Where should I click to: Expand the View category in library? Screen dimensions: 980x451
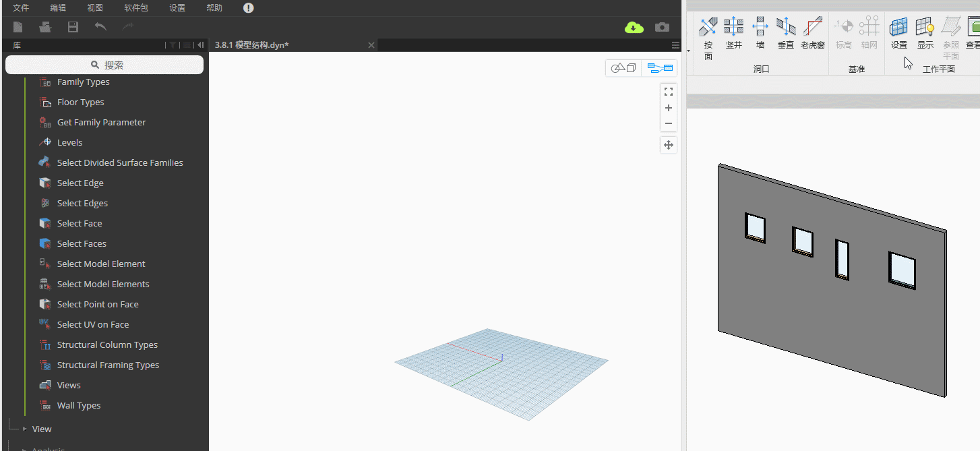(25, 429)
